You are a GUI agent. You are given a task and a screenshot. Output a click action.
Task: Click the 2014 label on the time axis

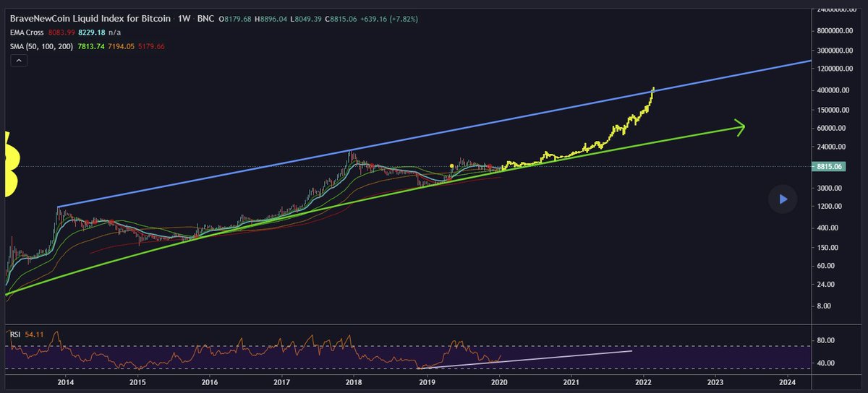[65, 381]
